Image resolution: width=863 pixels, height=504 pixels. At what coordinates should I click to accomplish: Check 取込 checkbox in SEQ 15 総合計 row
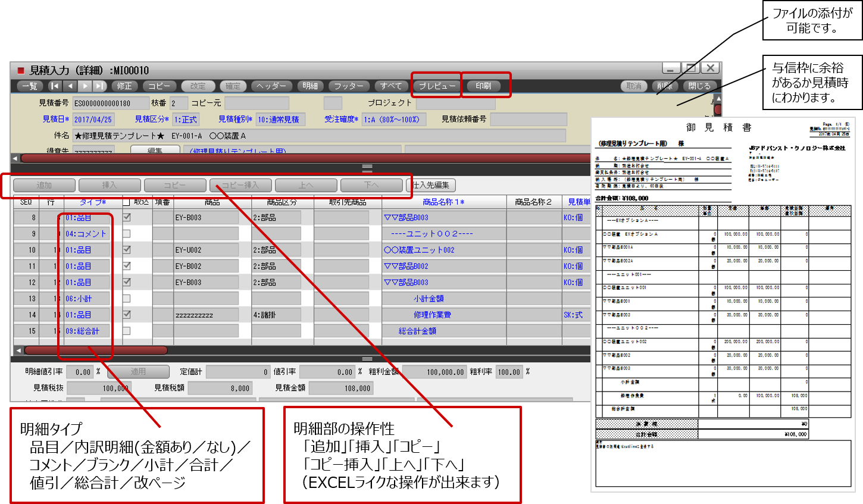(126, 330)
